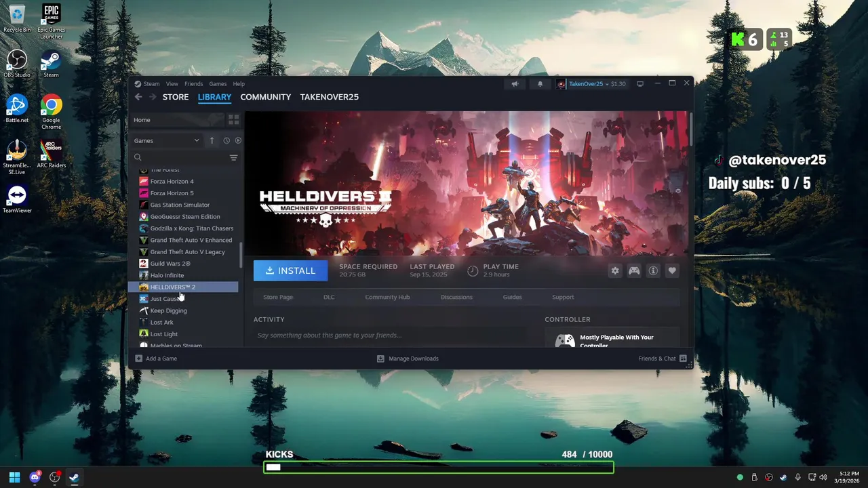Select Grand Theft Auto V Enhanced
868x488 pixels.
click(x=183, y=240)
